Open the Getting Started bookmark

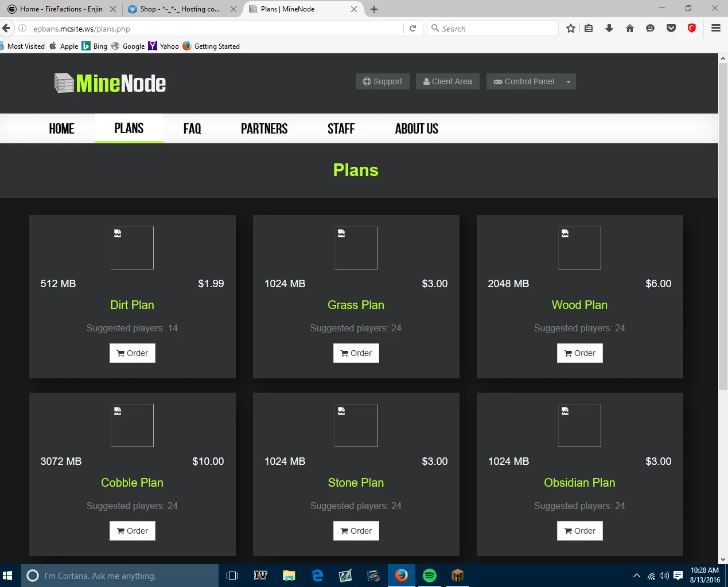click(211, 46)
